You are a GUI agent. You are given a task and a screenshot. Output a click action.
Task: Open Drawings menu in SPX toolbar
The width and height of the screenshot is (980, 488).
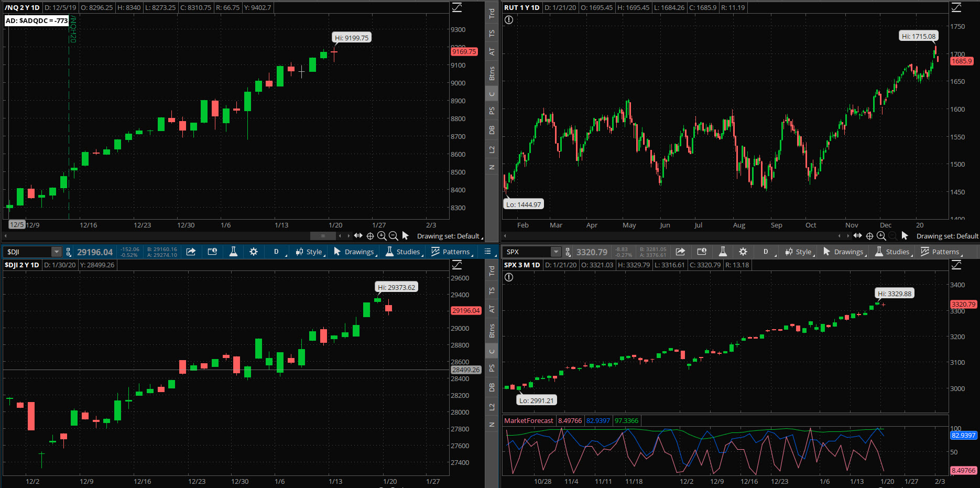click(845, 252)
